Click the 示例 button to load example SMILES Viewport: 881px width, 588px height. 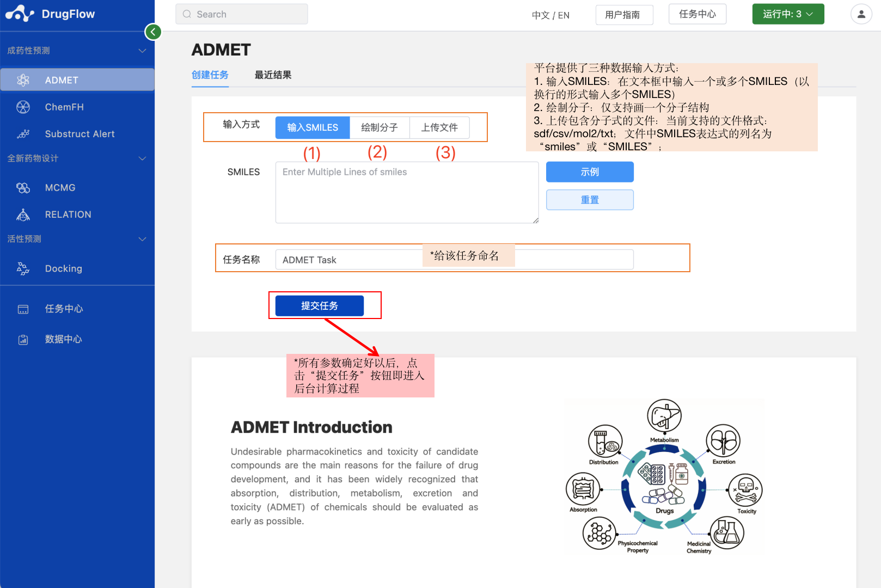pos(590,171)
